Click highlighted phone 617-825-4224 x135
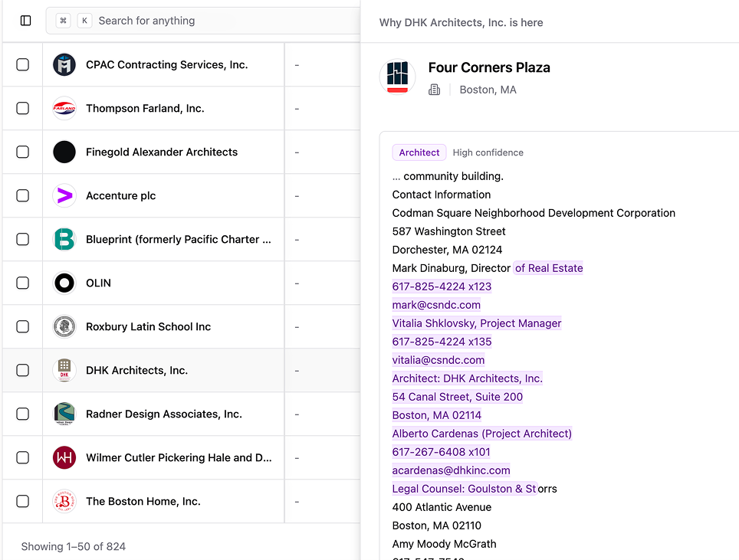Screen dimensions: 739x560 (x=442, y=342)
